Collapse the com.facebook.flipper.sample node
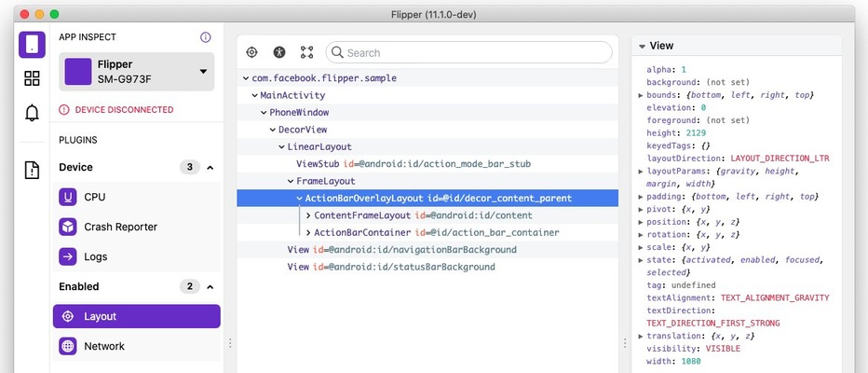 (246, 78)
